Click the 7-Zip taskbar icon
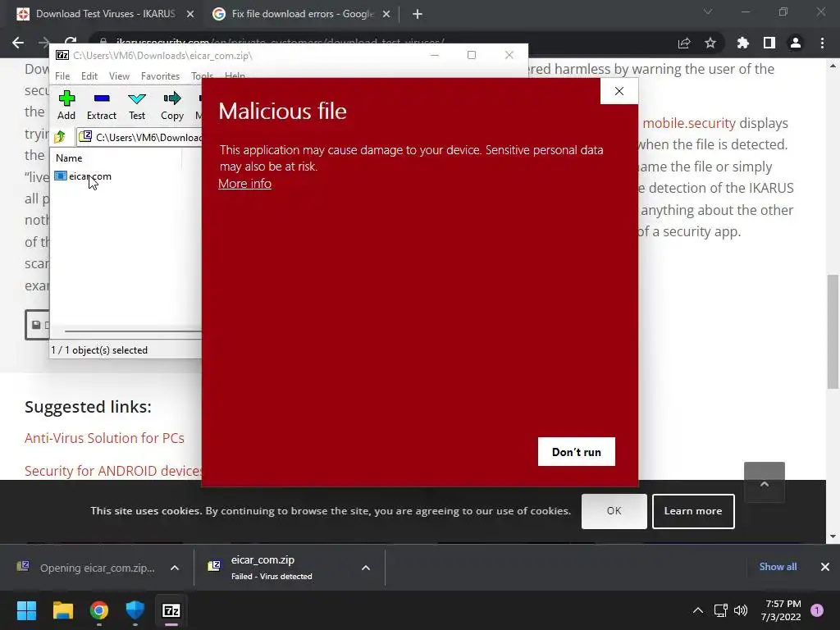Screen dimensions: 840x630 tap(171, 610)
